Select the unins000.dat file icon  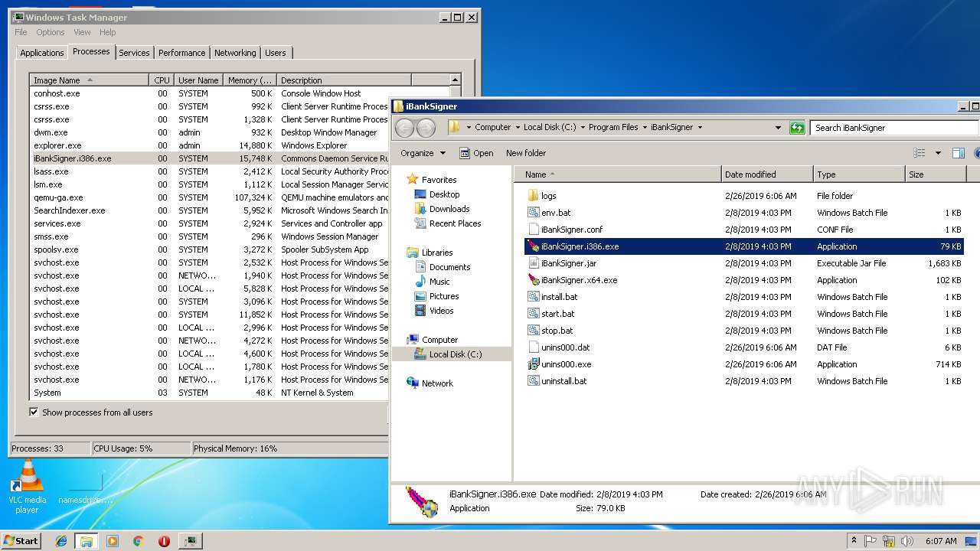(534, 347)
